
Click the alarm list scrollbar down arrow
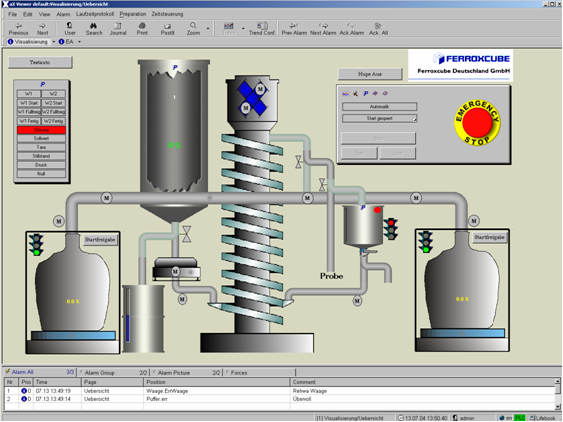558,407
